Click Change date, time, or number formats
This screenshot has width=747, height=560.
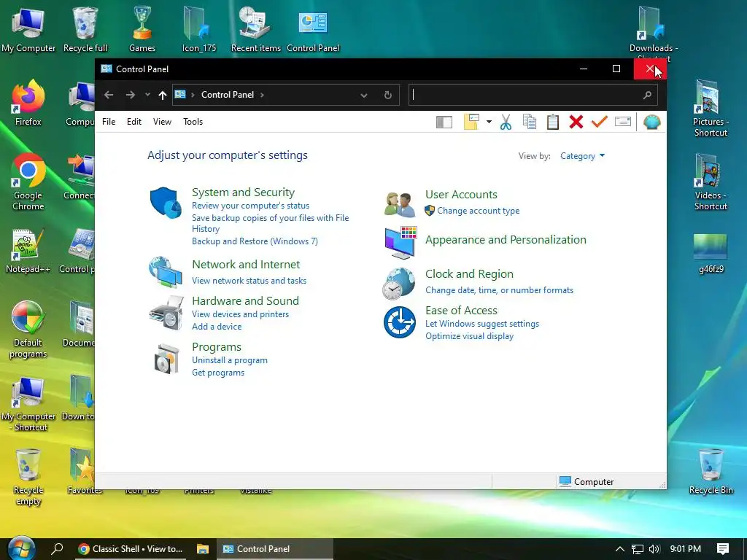click(x=499, y=290)
